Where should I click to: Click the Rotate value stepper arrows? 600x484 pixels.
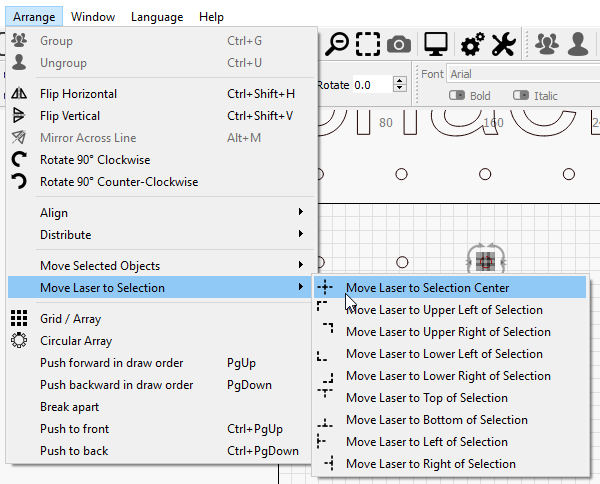tap(399, 84)
